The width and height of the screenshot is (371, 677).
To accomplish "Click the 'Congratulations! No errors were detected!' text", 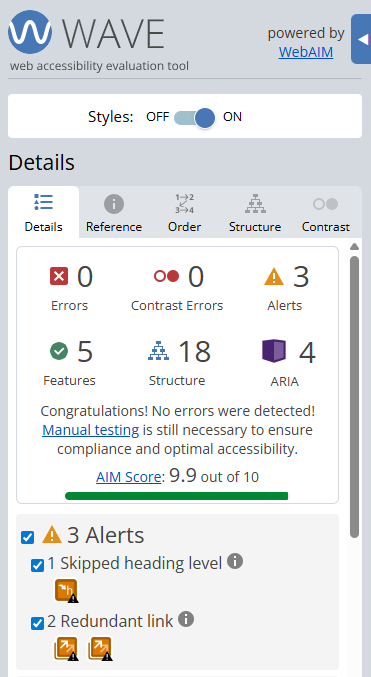I will tap(178, 411).
